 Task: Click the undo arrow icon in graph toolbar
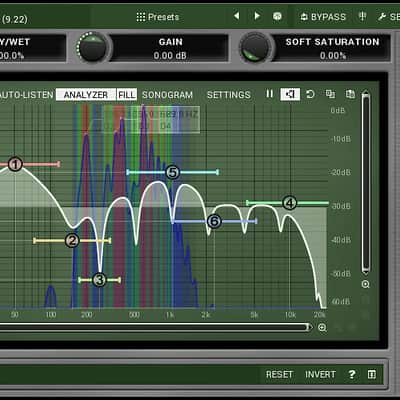pyautogui.click(x=310, y=94)
